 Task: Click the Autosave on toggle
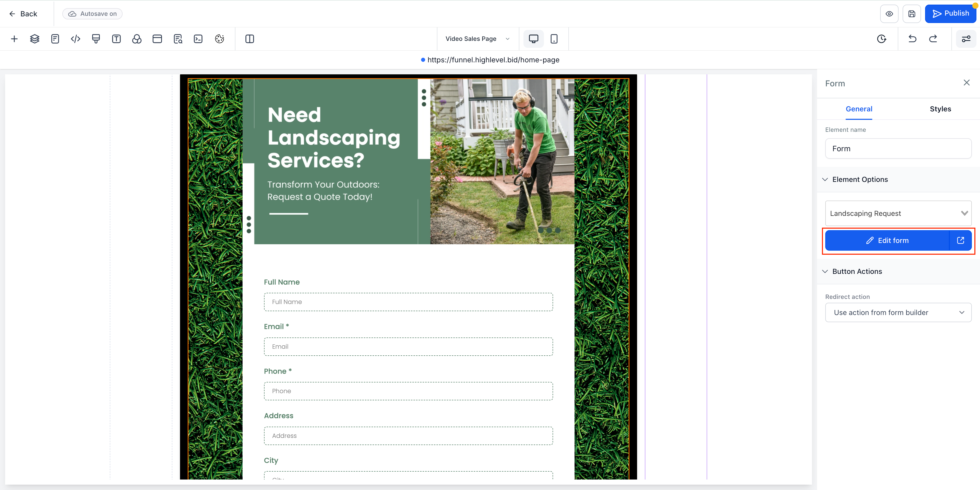coord(92,13)
